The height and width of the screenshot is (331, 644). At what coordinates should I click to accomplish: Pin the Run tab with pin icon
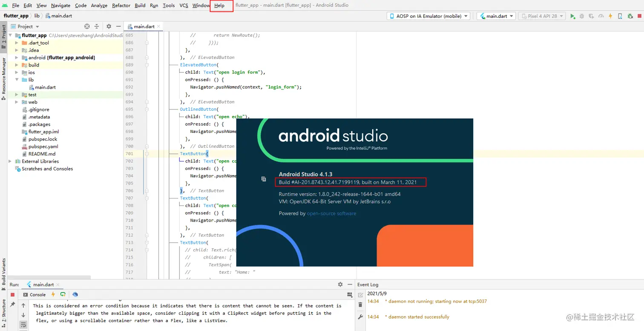click(x=12, y=305)
